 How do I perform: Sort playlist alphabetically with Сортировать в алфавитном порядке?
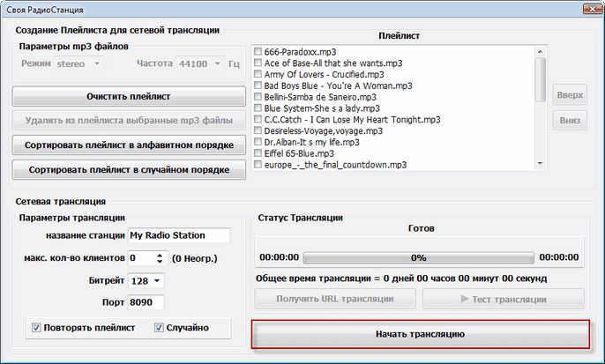pos(129,145)
